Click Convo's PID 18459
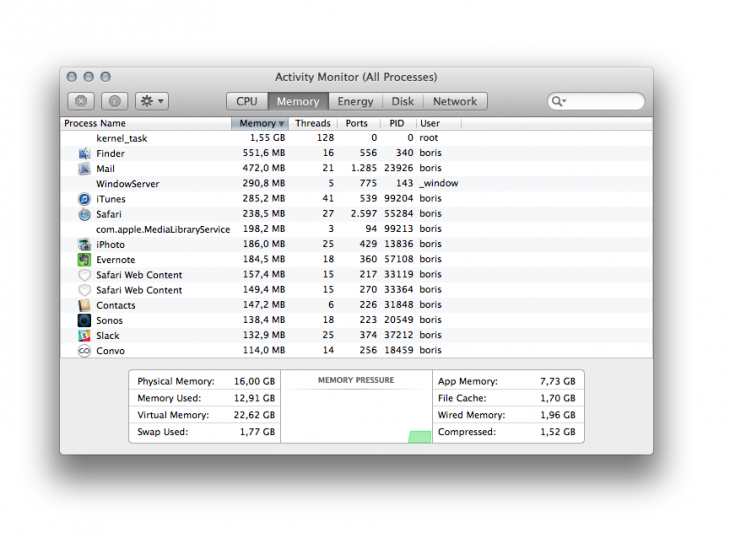Viewport: 730px width, 538px height. click(399, 350)
